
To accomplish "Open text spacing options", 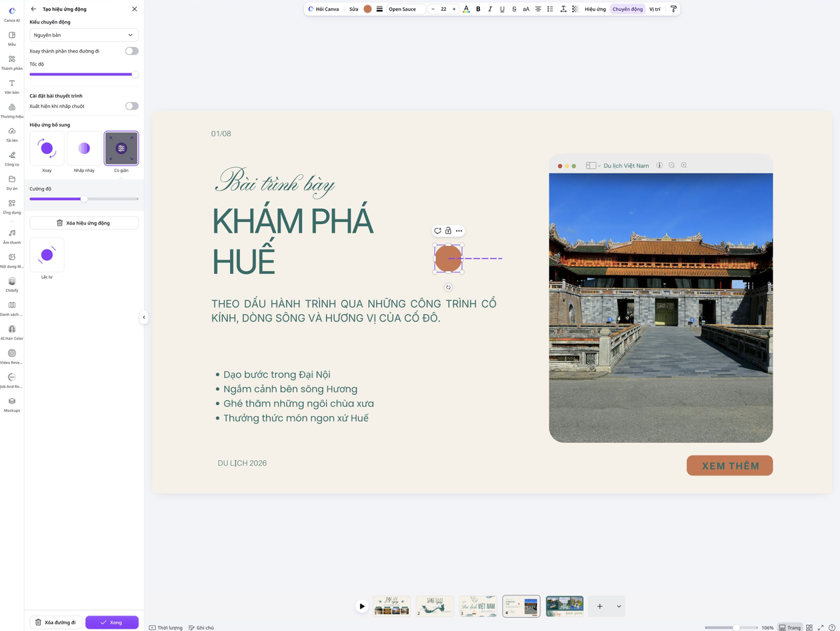I will pyautogui.click(x=563, y=9).
